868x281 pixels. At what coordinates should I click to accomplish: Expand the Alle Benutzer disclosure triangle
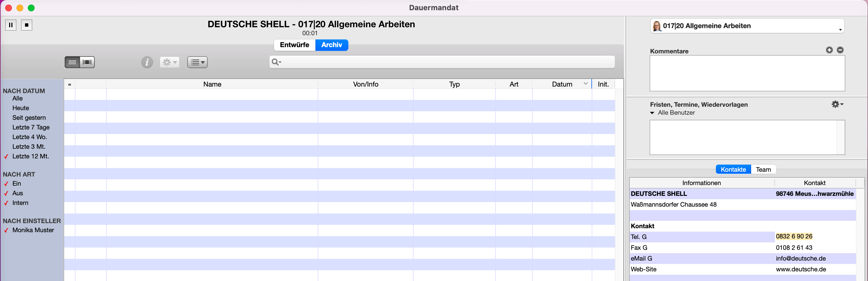pyautogui.click(x=652, y=113)
